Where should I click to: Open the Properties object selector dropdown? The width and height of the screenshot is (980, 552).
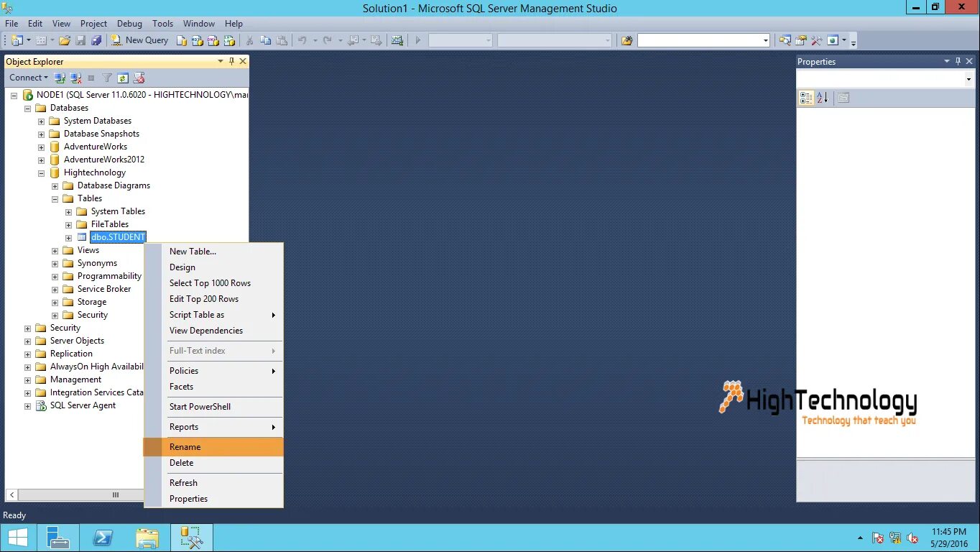pyautogui.click(x=969, y=80)
